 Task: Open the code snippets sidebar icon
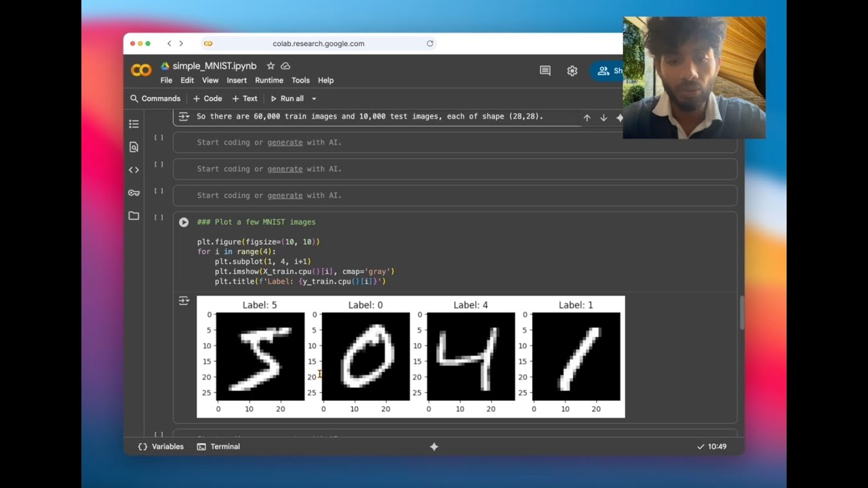(134, 170)
